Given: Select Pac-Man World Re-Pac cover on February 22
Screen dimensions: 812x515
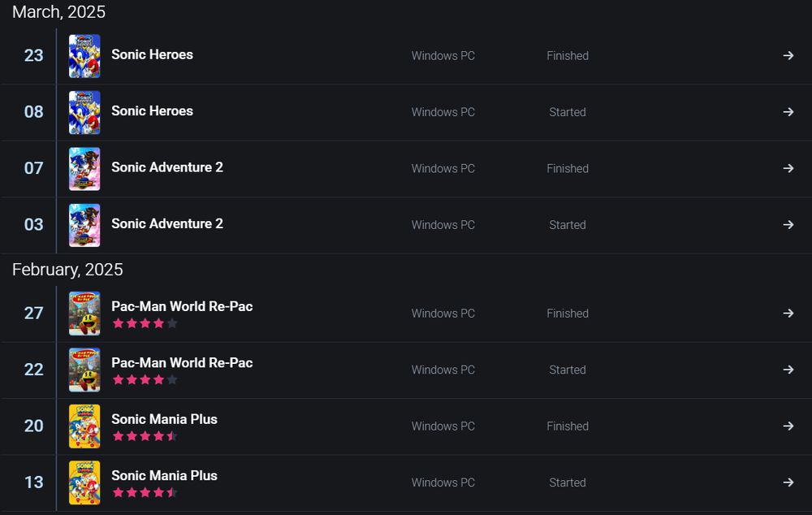Looking at the screenshot, I should point(84,370).
